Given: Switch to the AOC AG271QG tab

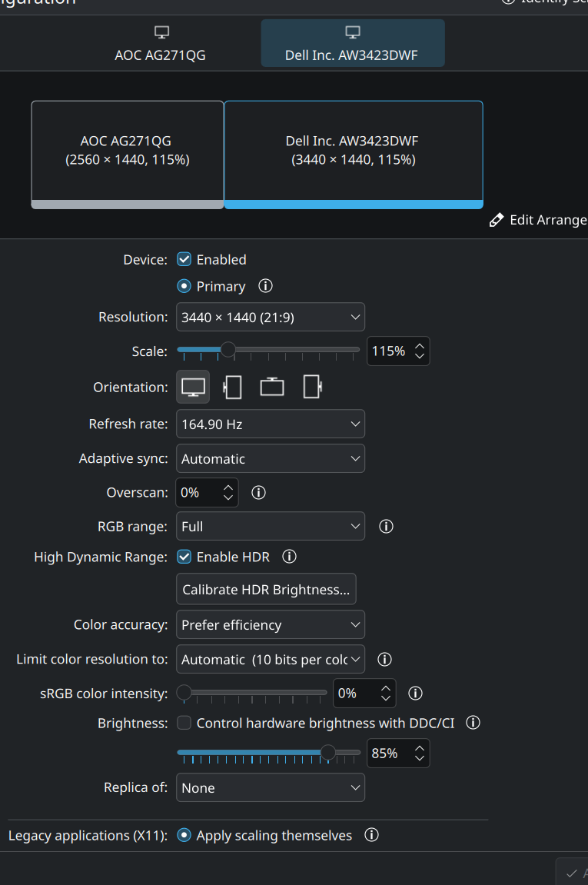Looking at the screenshot, I should [161, 44].
